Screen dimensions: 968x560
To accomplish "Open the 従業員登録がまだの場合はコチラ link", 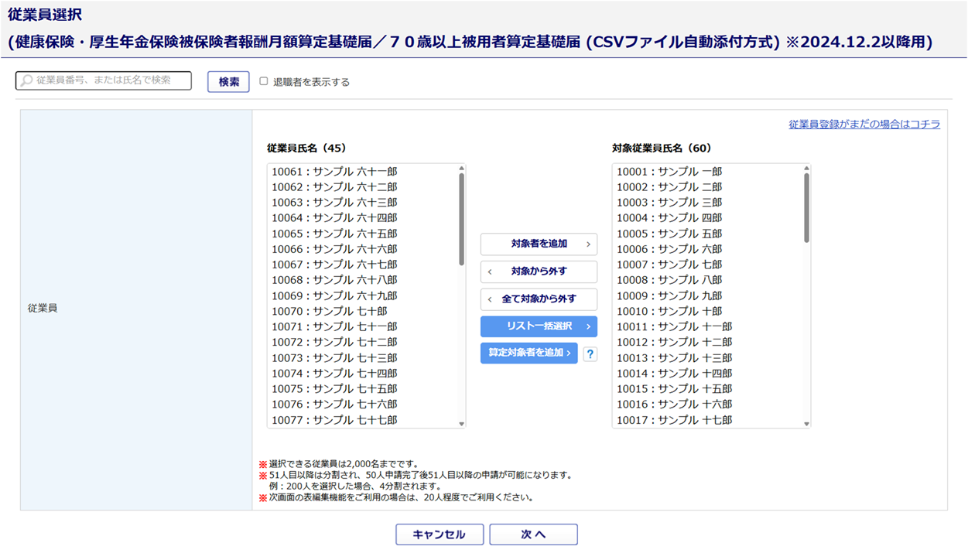I will (864, 124).
